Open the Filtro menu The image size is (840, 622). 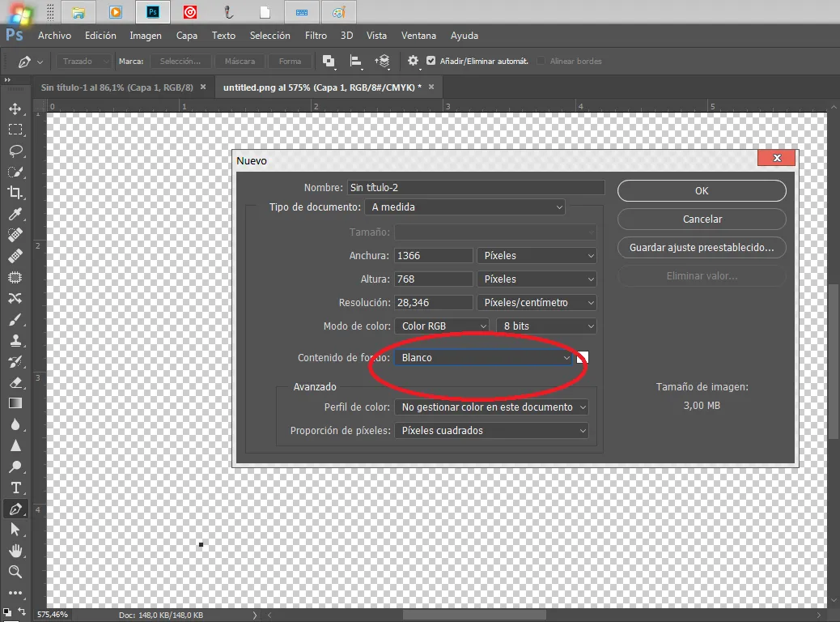(x=316, y=36)
